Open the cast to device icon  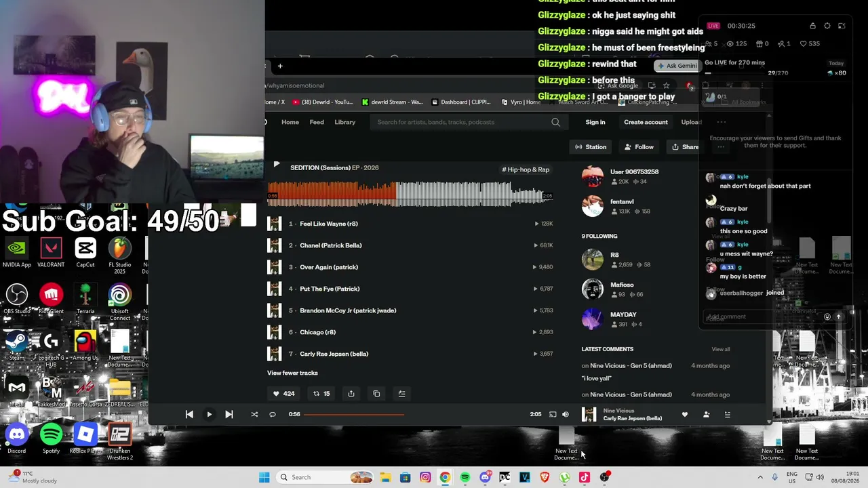(553, 414)
